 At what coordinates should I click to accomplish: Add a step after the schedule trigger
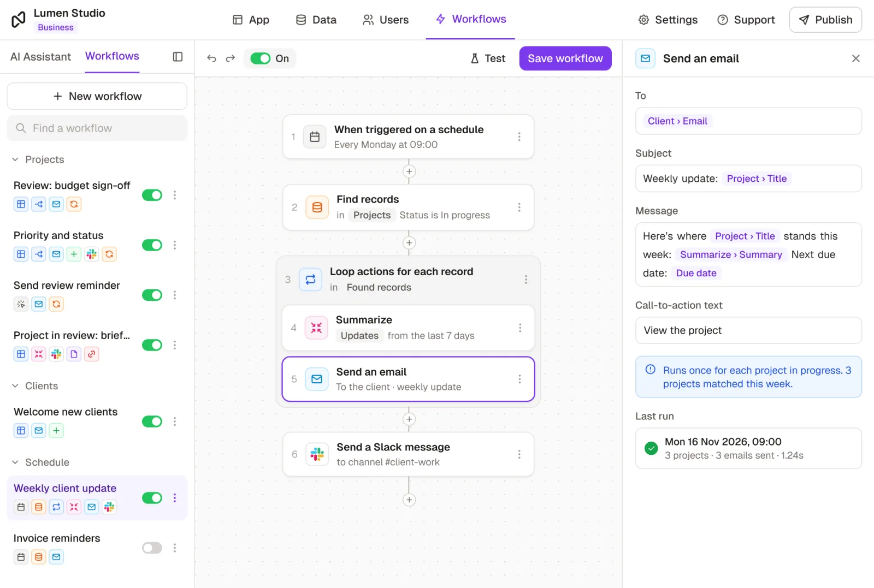coord(409,171)
